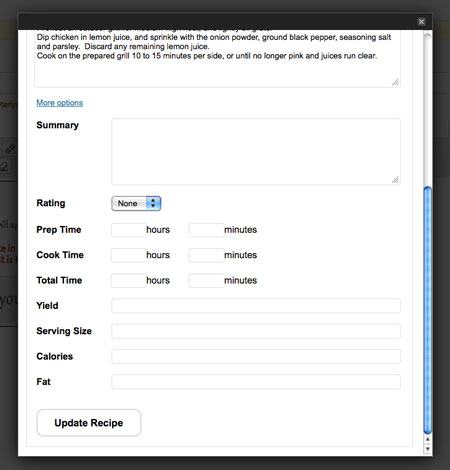Image resolution: width=450 pixels, height=470 pixels.
Task: Close the recipe dialog with X icon
Action: point(421,22)
